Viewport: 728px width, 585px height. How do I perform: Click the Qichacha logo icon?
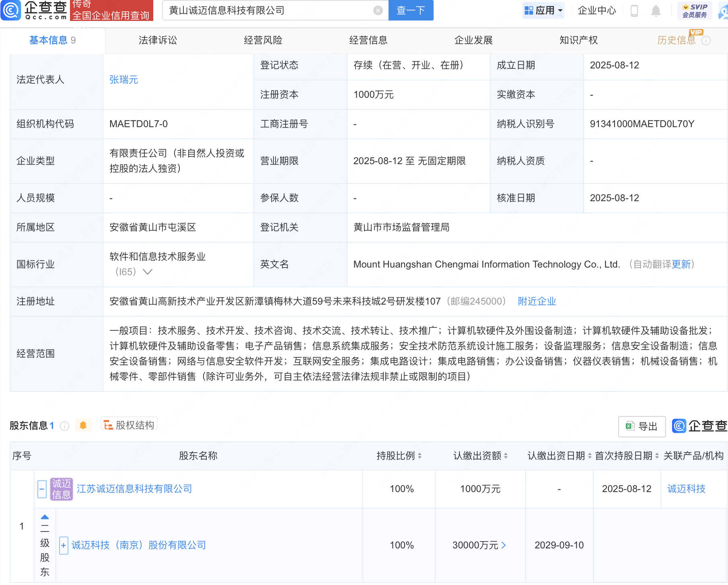pyautogui.click(x=11, y=10)
